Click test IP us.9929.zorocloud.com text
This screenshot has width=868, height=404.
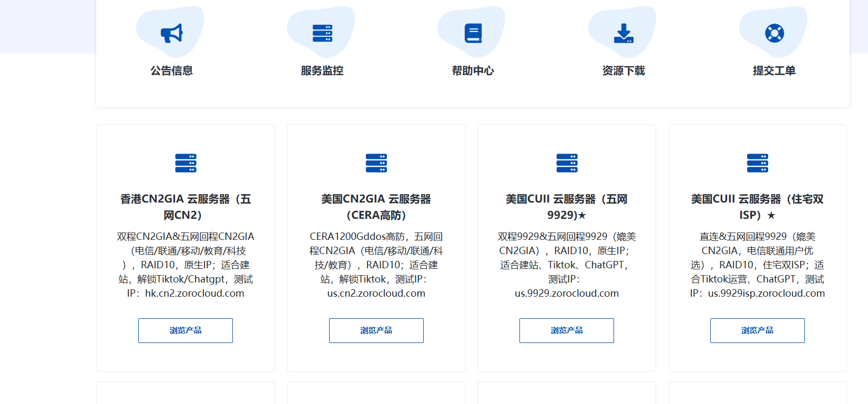coord(567,294)
